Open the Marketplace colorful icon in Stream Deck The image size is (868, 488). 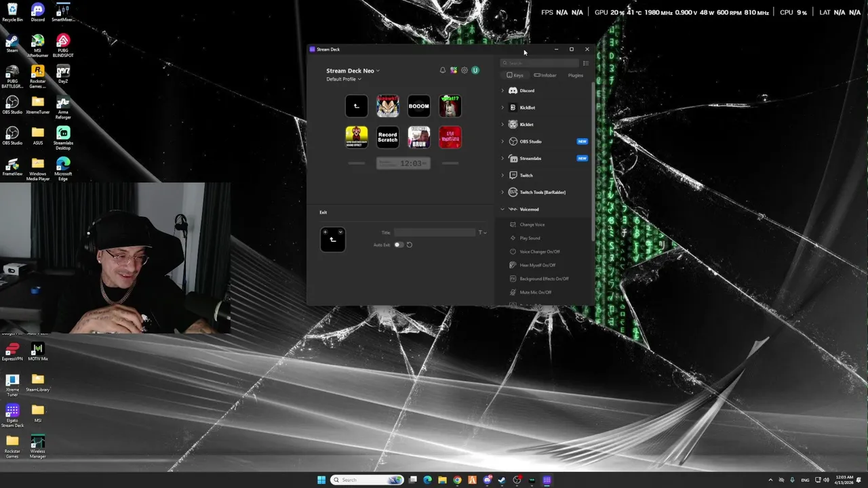coord(454,70)
